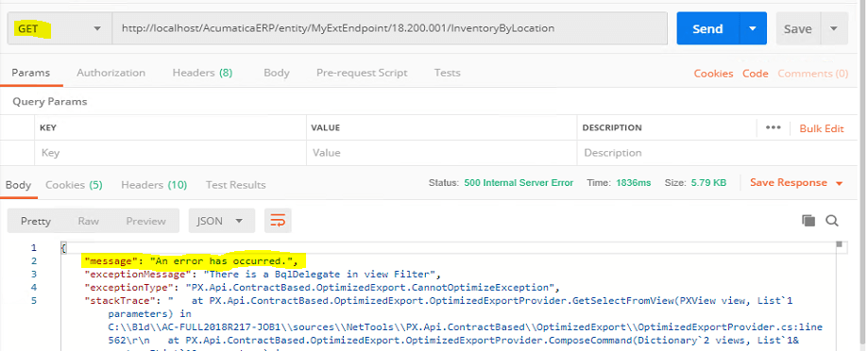Open the JSON format dropdown
This screenshot has height=351, width=868.
[221, 221]
